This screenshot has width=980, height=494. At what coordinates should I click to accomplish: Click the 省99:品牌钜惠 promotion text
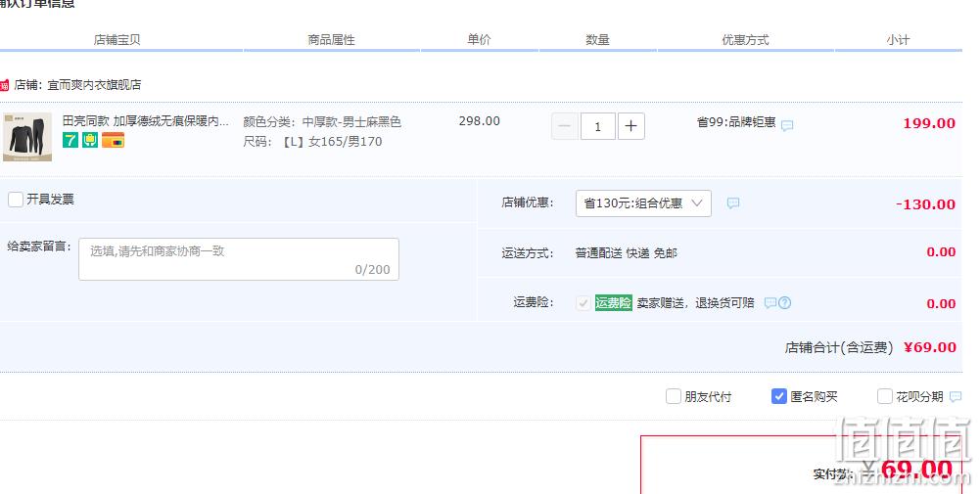coord(736,122)
